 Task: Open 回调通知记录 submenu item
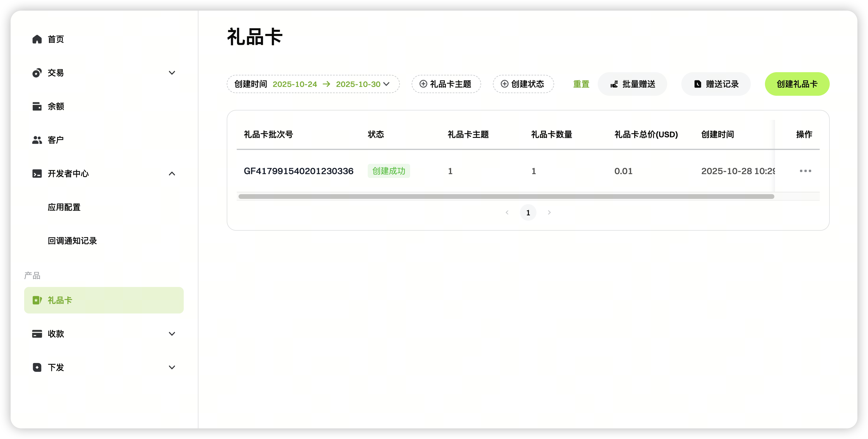pyautogui.click(x=72, y=241)
